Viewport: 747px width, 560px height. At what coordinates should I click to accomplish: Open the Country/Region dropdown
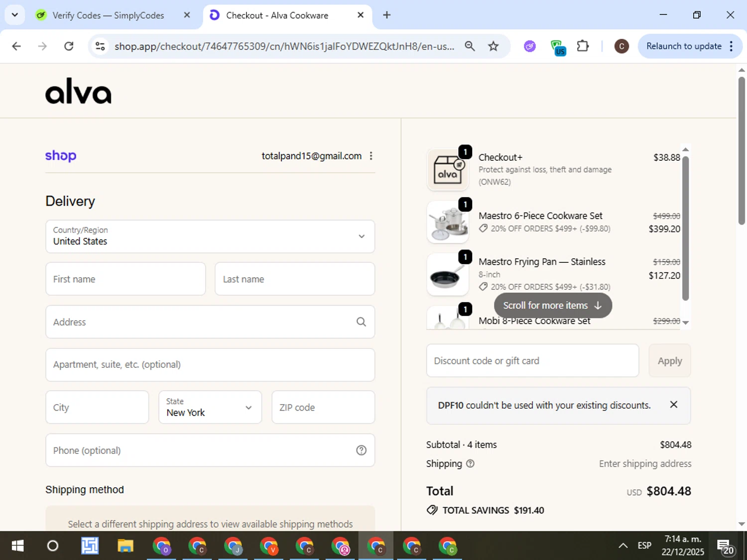click(210, 236)
